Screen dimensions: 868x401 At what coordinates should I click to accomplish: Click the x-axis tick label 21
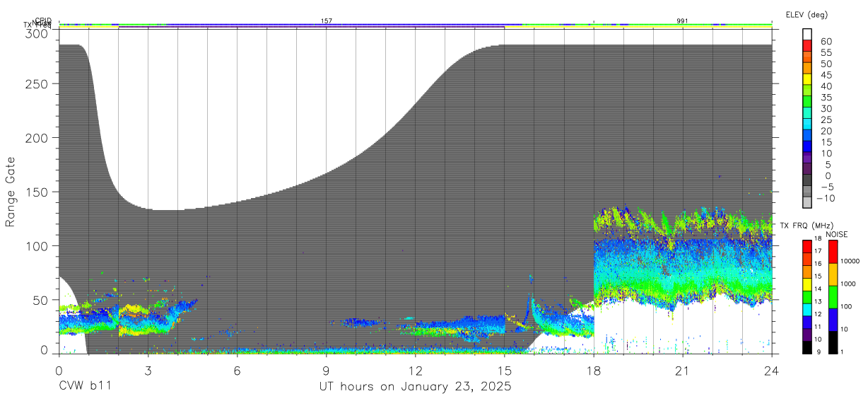pyautogui.click(x=683, y=370)
